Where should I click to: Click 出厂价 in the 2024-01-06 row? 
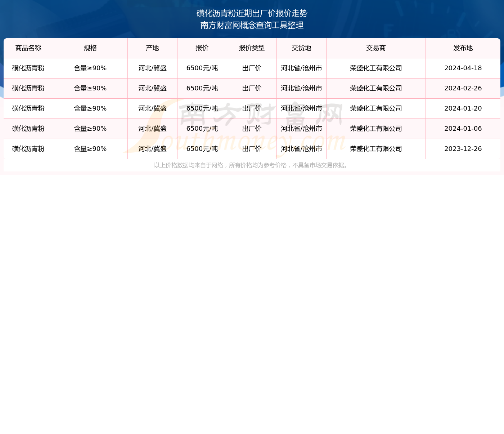pyautogui.click(x=252, y=129)
